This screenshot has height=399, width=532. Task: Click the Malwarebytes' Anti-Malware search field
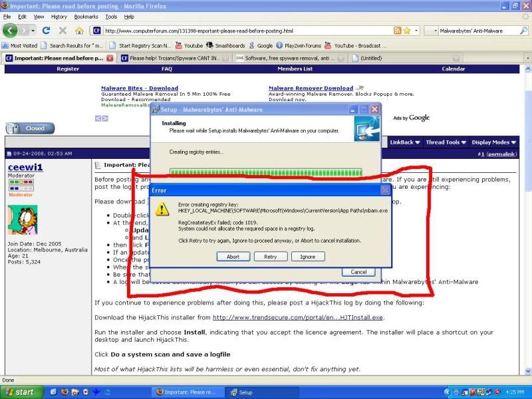click(x=478, y=31)
